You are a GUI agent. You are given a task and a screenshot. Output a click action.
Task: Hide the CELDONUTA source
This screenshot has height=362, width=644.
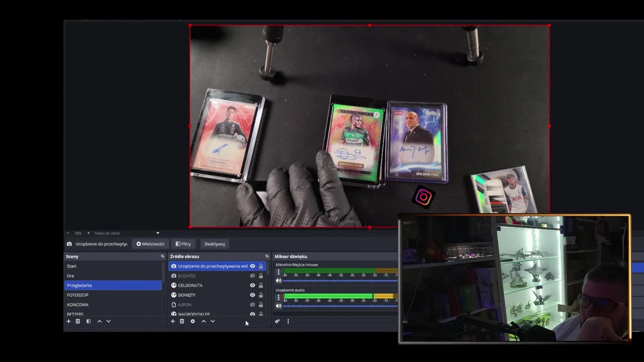(x=253, y=285)
